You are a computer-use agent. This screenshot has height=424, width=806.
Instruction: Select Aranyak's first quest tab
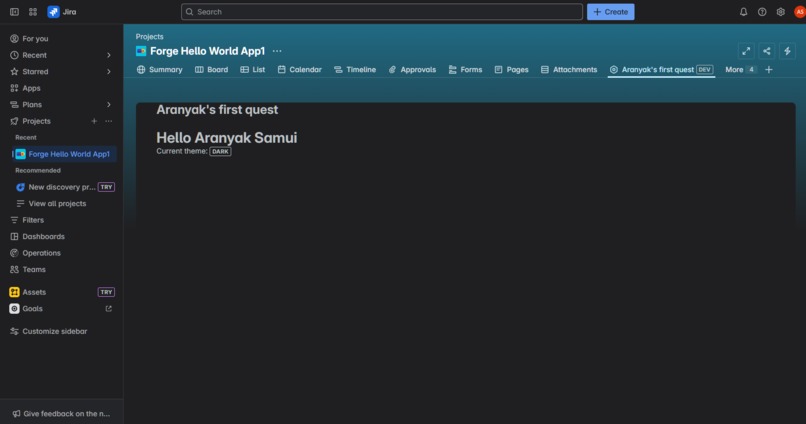pos(661,69)
